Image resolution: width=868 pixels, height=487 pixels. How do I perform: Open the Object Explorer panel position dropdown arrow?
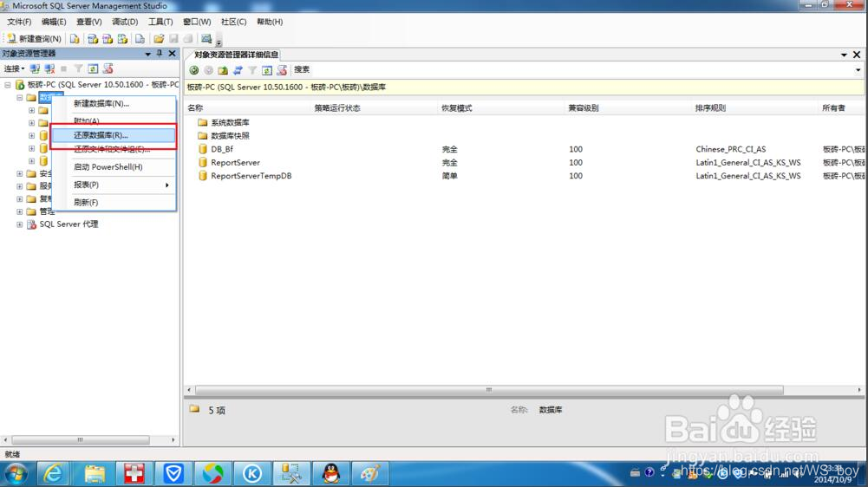pyautogui.click(x=147, y=54)
